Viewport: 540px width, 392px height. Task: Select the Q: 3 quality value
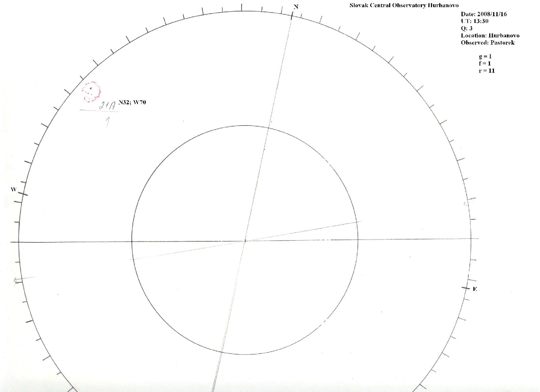467,28
